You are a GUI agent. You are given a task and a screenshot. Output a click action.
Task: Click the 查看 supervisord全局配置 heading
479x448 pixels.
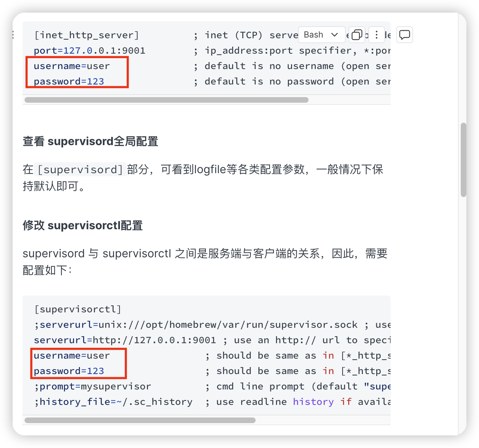coord(90,142)
